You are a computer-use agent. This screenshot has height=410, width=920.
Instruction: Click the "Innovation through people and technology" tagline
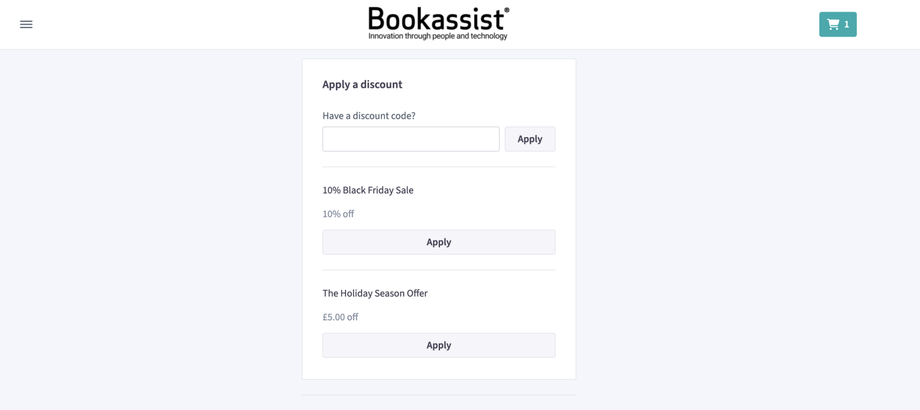pos(437,36)
